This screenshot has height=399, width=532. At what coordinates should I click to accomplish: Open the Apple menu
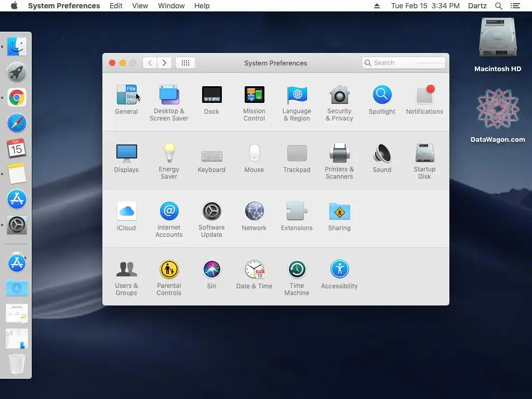pyautogui.click(x=14, y=6)
